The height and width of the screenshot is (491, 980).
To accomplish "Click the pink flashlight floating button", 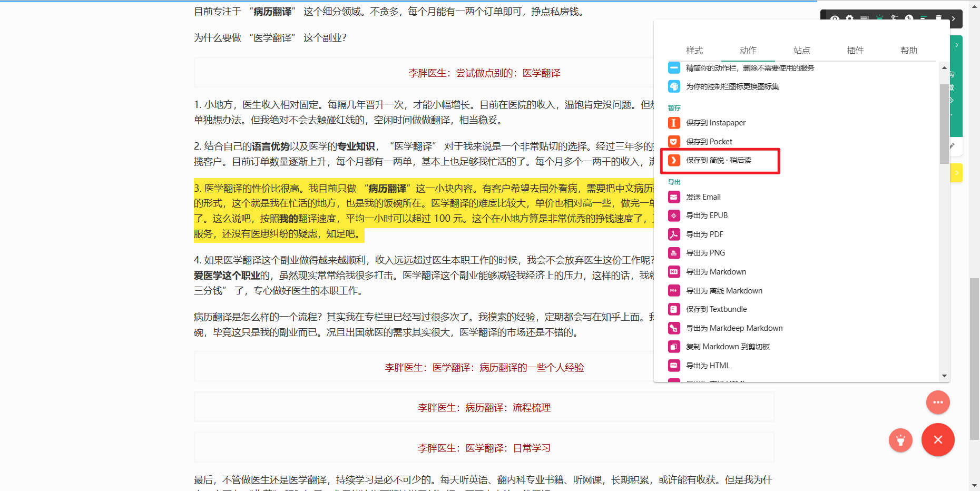I will (901, 440).
